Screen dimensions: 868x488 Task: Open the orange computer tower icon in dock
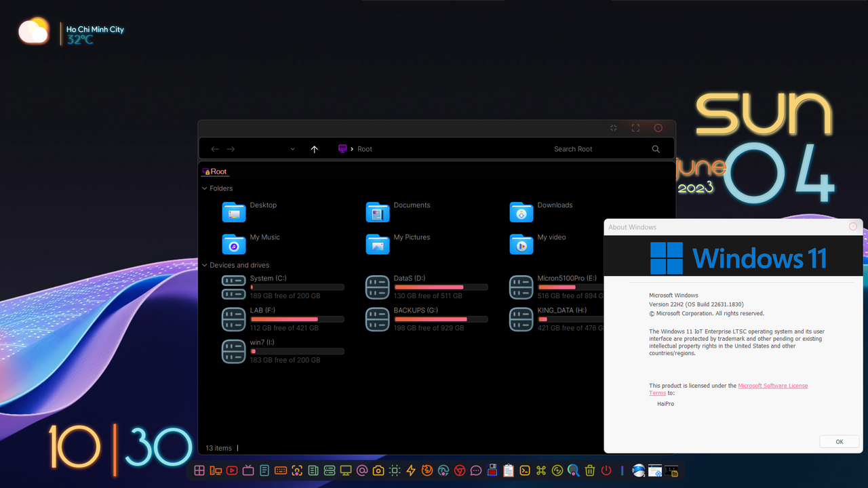[216, 470]
